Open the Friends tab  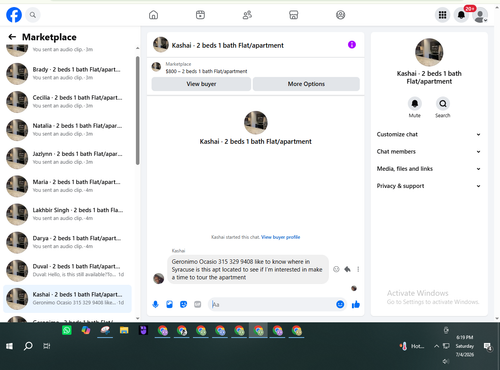(x=247, y=15)
